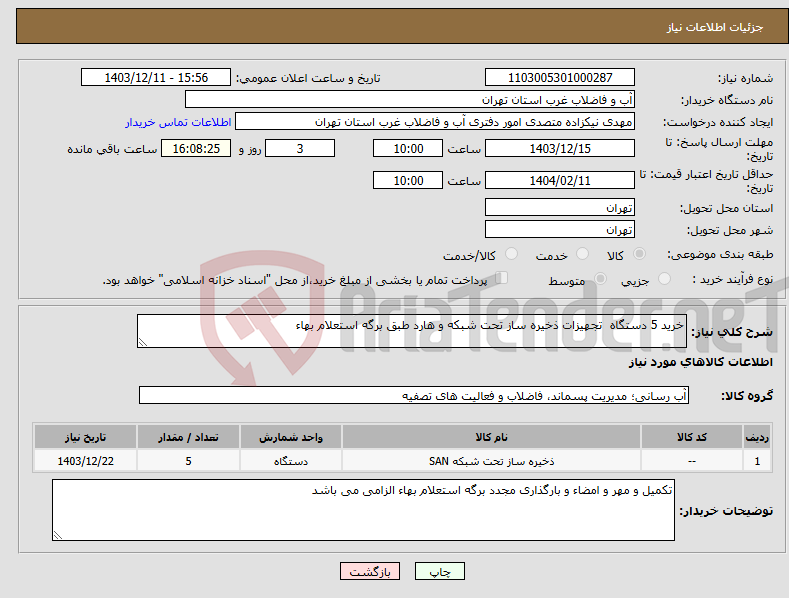
Task: Click the تعداد / مقدار column header
Action: click(188, 437)
